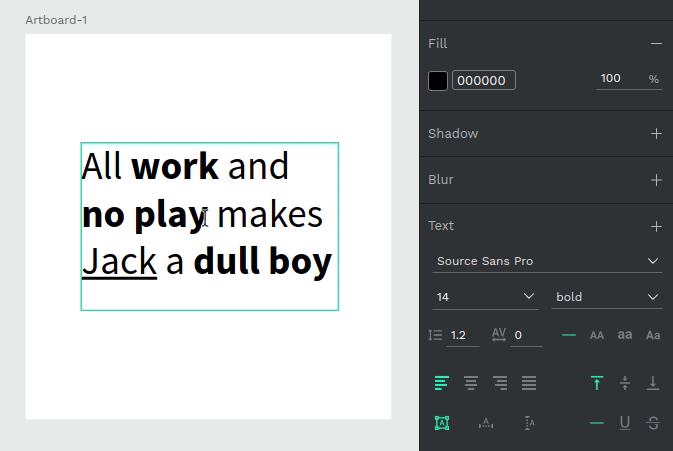Set text box to auto width
Image resolution: width=673 pixels, height=451 pixels.
point(486,423)
